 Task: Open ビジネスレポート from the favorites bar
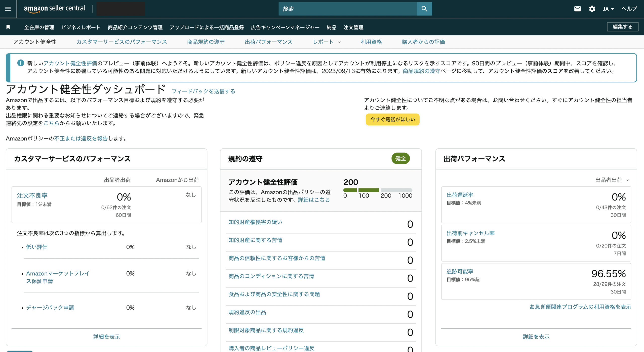[x=81, y=27]
